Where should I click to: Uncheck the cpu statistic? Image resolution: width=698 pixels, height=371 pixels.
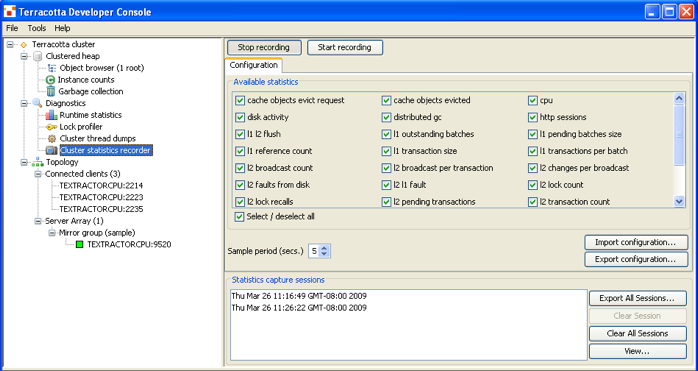tap(533, 101)
